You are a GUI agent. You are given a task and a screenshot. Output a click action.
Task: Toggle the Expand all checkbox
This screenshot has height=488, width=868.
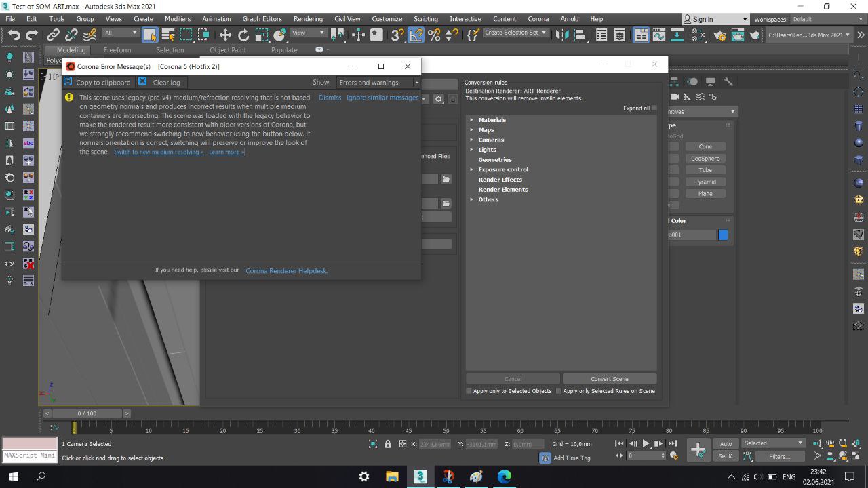coord(654,108)
